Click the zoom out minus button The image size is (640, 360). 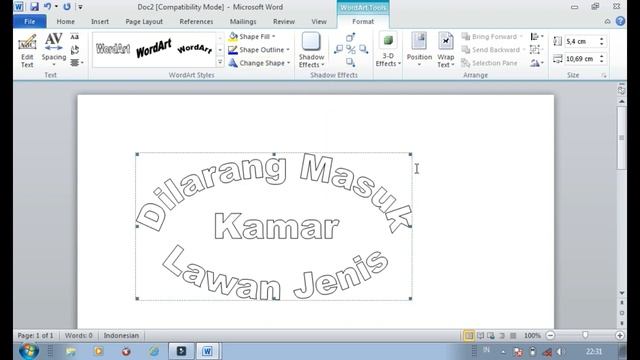tap(550, 336)
